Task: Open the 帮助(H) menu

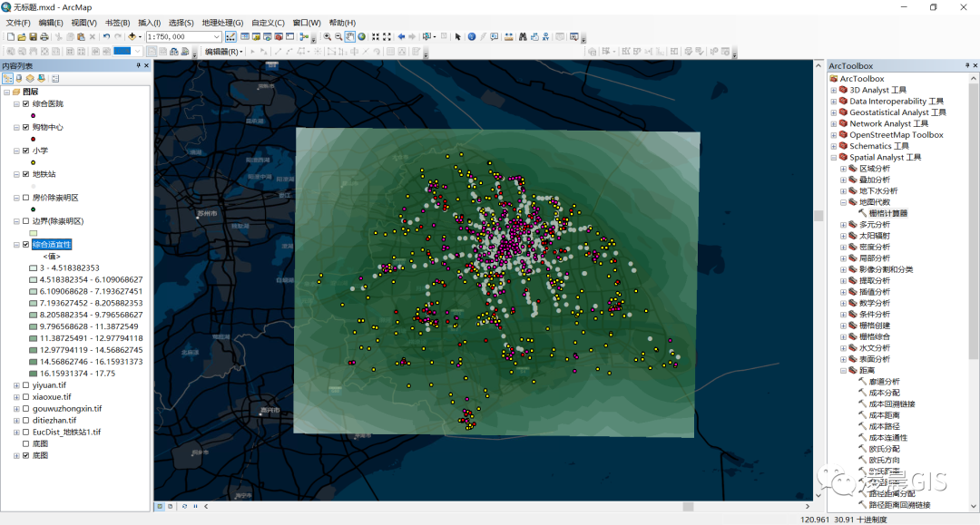Action: 342,23
